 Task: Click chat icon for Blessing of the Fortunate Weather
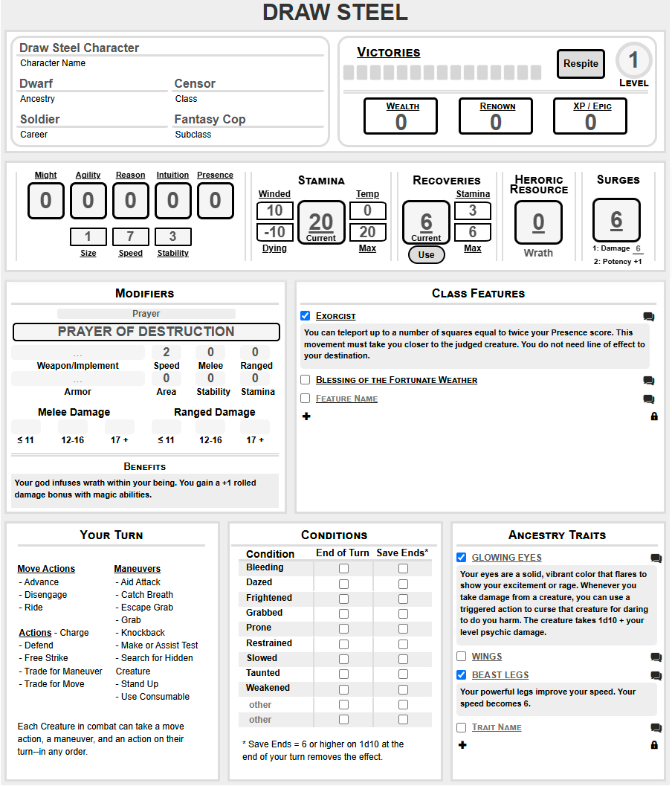pos(649,381)
